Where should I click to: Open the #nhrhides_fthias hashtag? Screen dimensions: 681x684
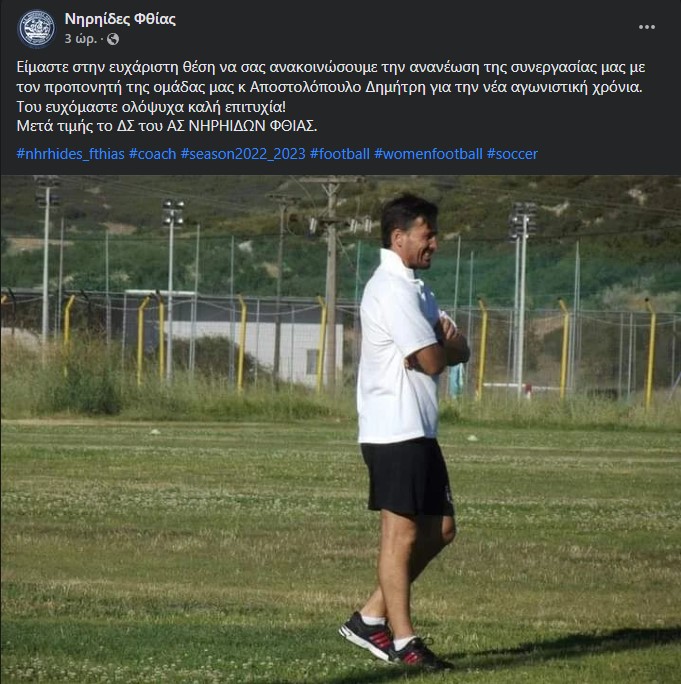[71, 154]
